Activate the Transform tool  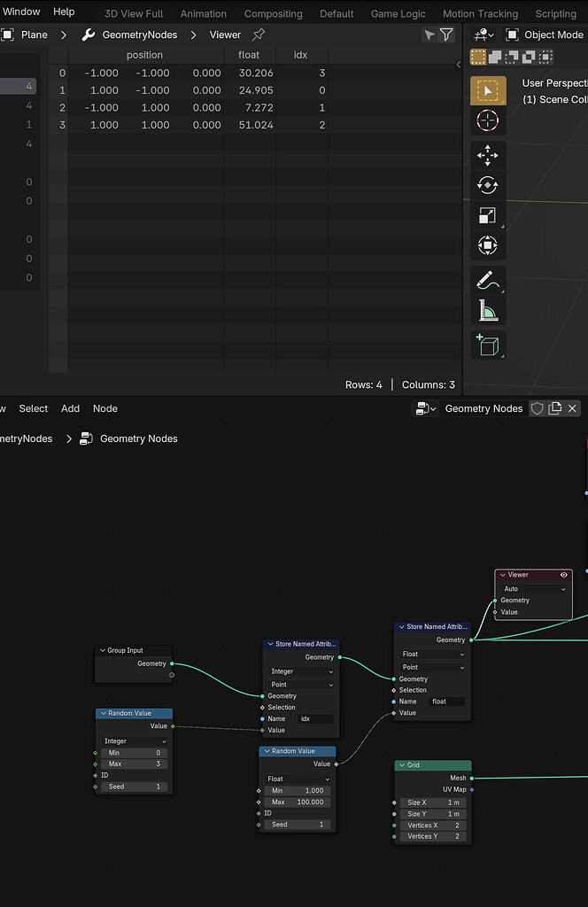coord(488,246)
